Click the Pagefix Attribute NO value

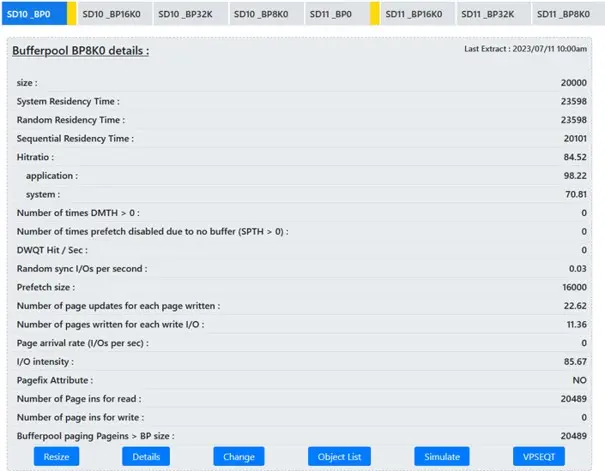point(579,380)
